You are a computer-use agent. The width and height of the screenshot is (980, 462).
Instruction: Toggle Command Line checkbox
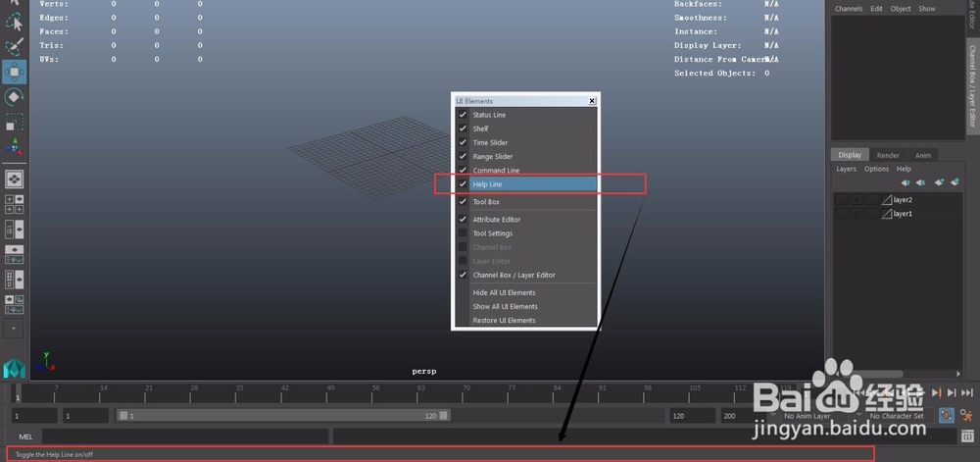click(463, 170)
